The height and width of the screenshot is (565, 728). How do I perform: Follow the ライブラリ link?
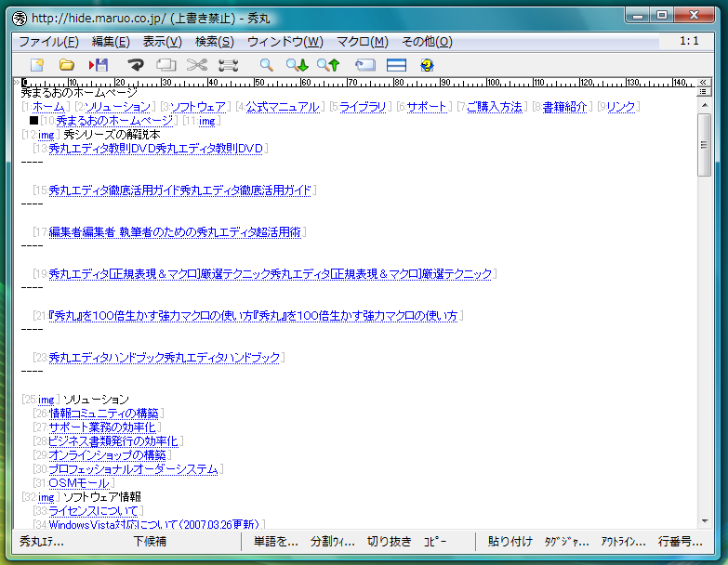coord(363,107)
